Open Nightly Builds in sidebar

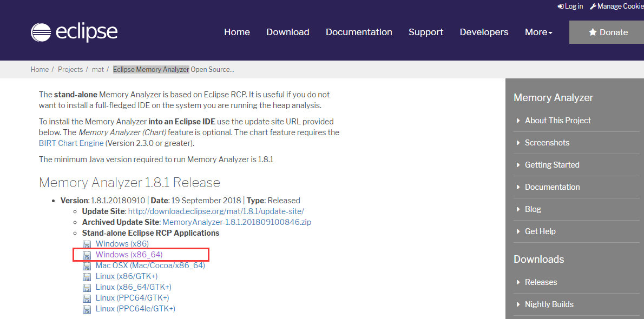tap(549, 304)
